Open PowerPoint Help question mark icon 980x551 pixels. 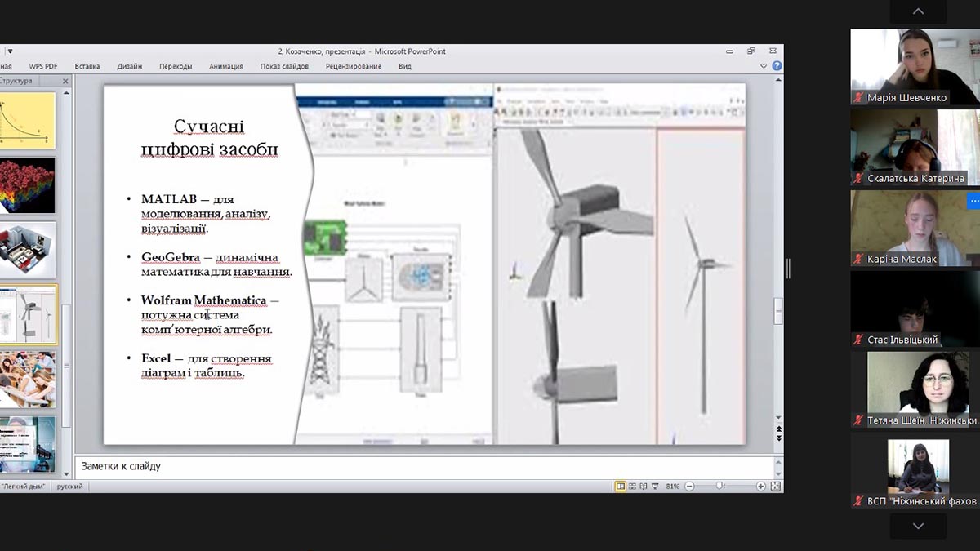(x=777, y=66)
